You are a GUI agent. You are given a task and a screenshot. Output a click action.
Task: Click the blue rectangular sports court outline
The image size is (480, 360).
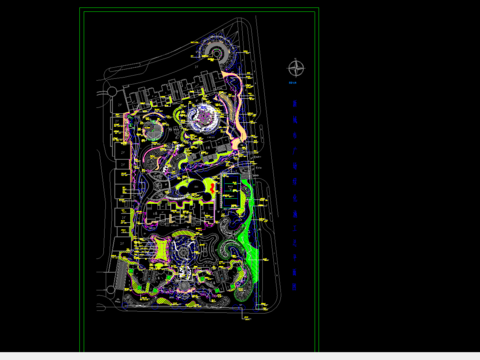(x=231, y=191)
